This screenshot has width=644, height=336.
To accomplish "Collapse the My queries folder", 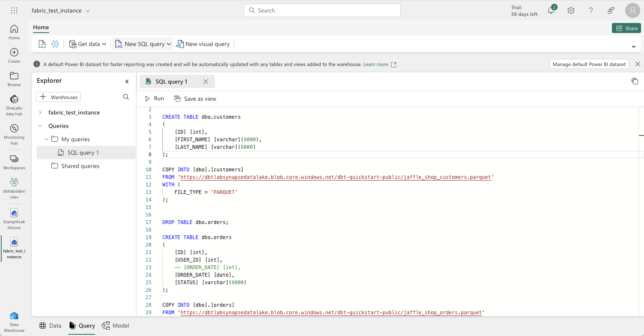I will (46, 139).
